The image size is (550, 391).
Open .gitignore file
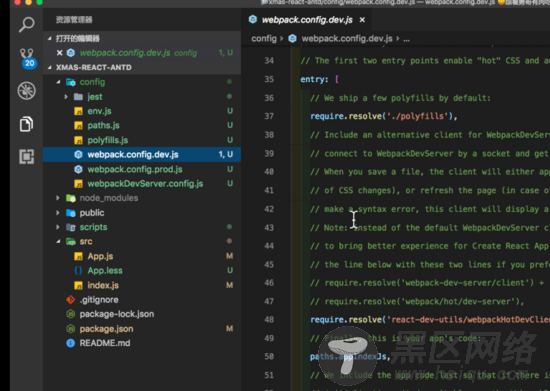point(99,300)
